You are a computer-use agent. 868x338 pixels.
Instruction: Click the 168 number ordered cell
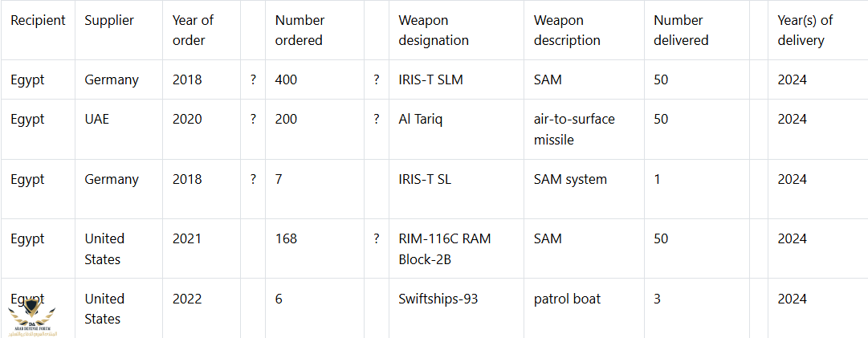point(286,238)
